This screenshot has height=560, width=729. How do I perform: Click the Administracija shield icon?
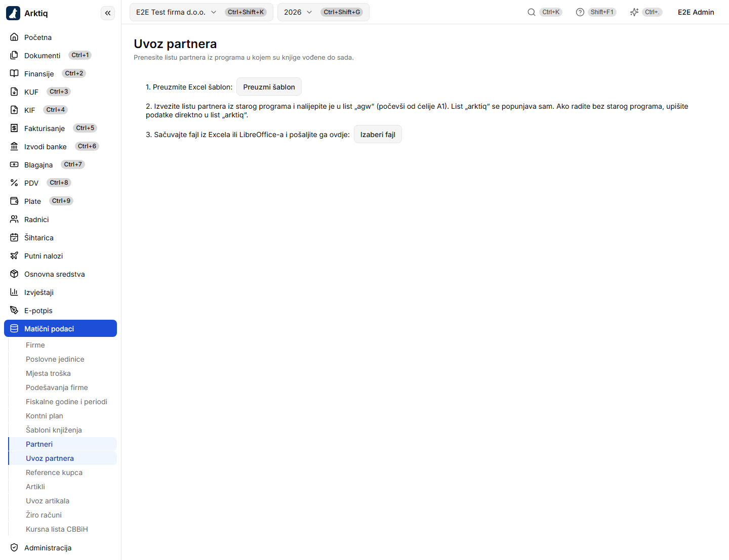tap(14, 547)
